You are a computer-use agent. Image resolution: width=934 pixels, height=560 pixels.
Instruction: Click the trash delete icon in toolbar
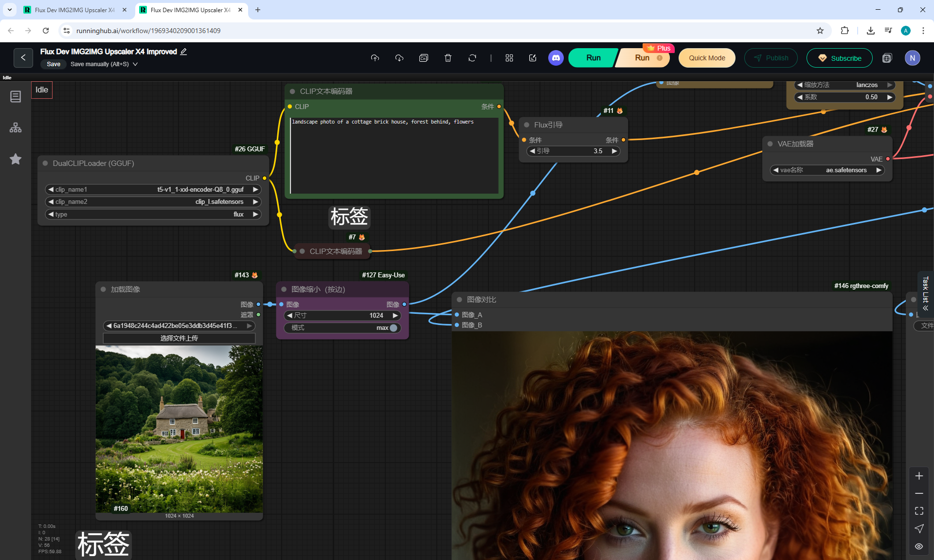click(448, 58)
